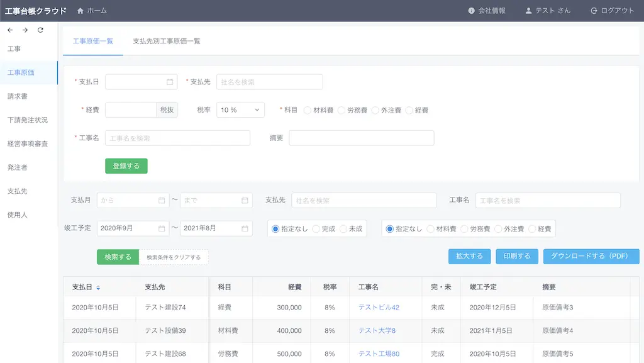644x363 pixels.
Task: Open 会社情報 via the info icon
Action: click(x=471, y=10)
